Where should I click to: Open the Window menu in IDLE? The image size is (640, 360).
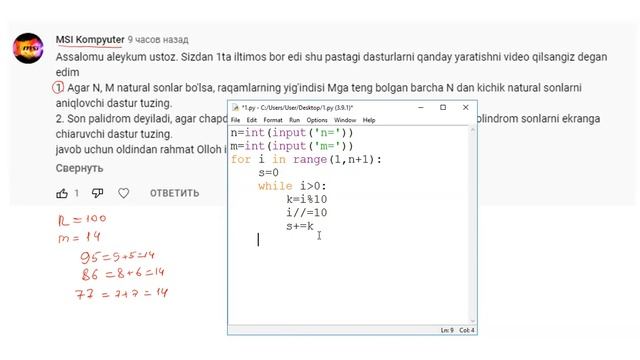point(345,120)
